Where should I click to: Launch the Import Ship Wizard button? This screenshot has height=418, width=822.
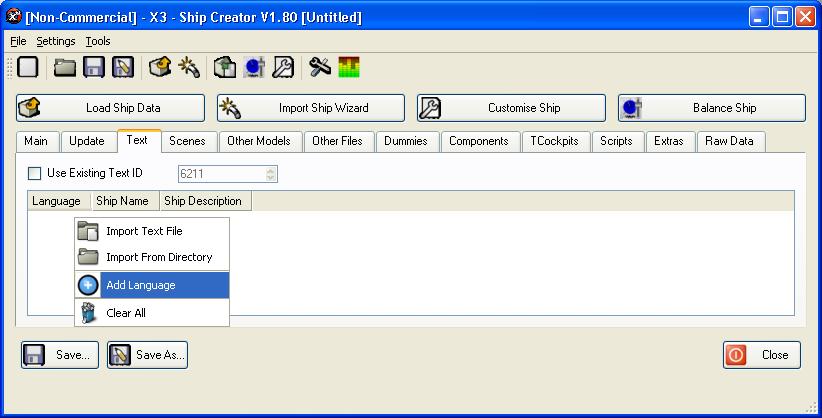(x=311, y=108)
